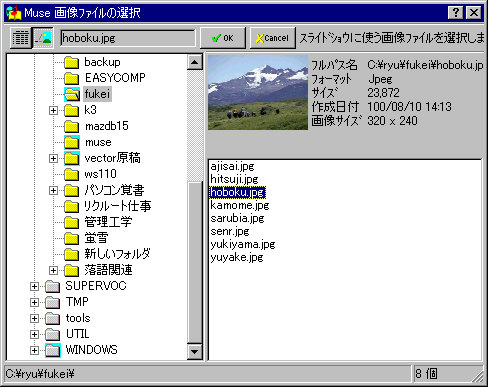Image resolution: width=488 pixels, height=387 pixels.
Task: Select the k3 folder icon
Action: pyautogui.click(x=71, y=110)
